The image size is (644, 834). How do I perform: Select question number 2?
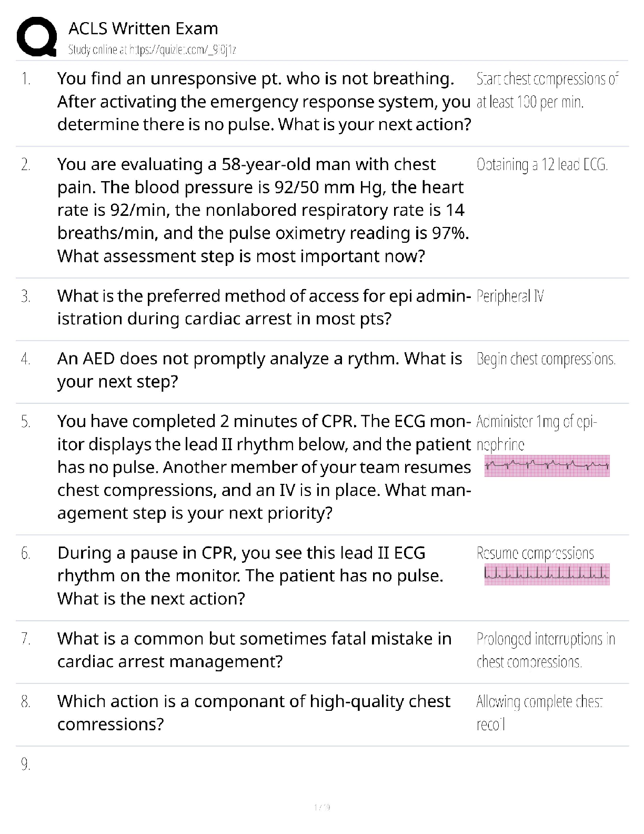tap(26, 165)
